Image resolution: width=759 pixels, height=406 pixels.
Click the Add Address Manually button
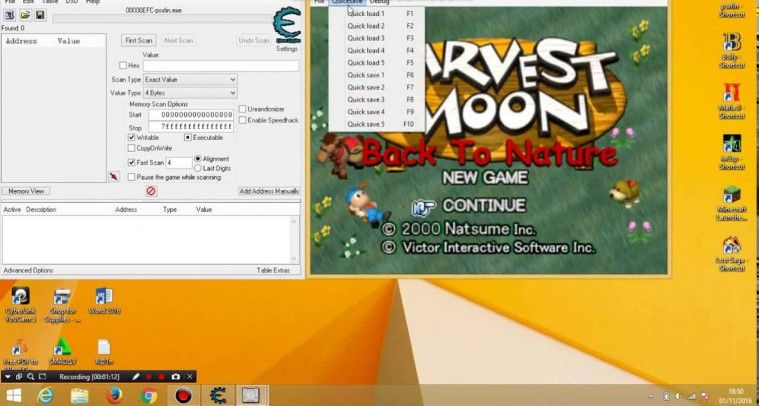[269, 190]
